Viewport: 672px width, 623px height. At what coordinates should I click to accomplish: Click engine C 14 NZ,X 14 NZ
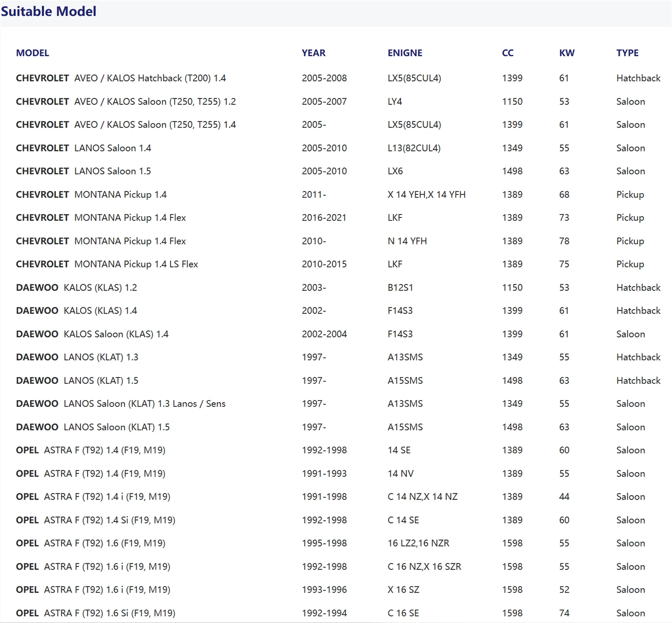point(423,497)
